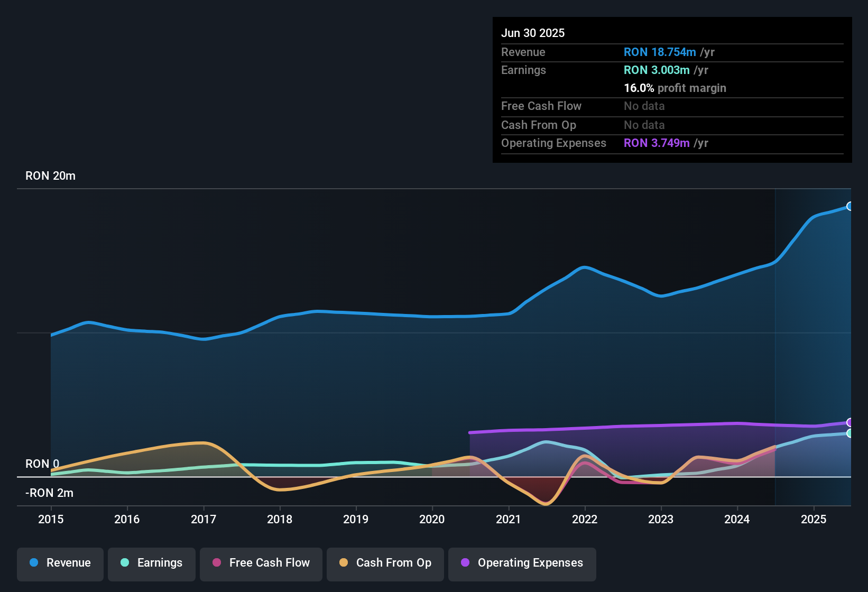This screenshot has height=592, width=868.
Task: Click the orange Cash From Op legend dot
Action: coord(343,563)
